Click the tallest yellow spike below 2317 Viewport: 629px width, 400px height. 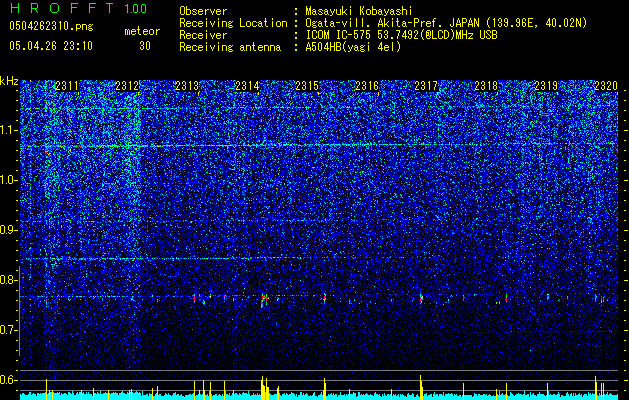(421, 387)
